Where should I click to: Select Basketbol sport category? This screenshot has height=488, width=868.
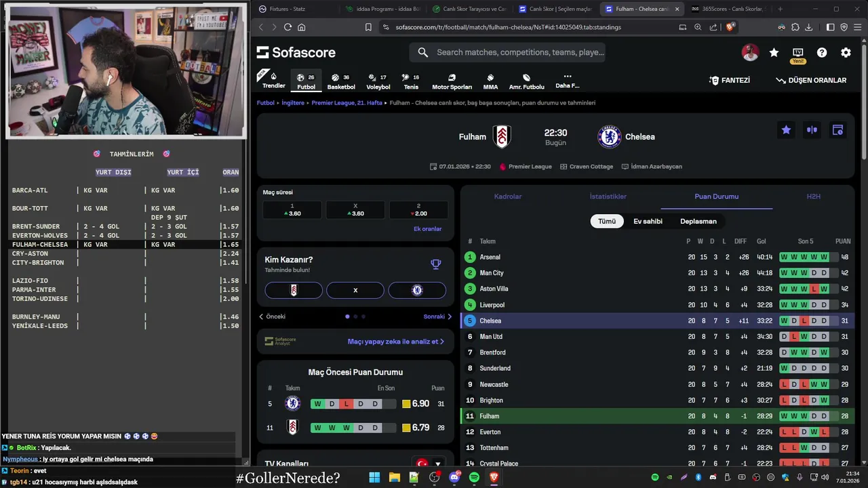click(341, 81)
